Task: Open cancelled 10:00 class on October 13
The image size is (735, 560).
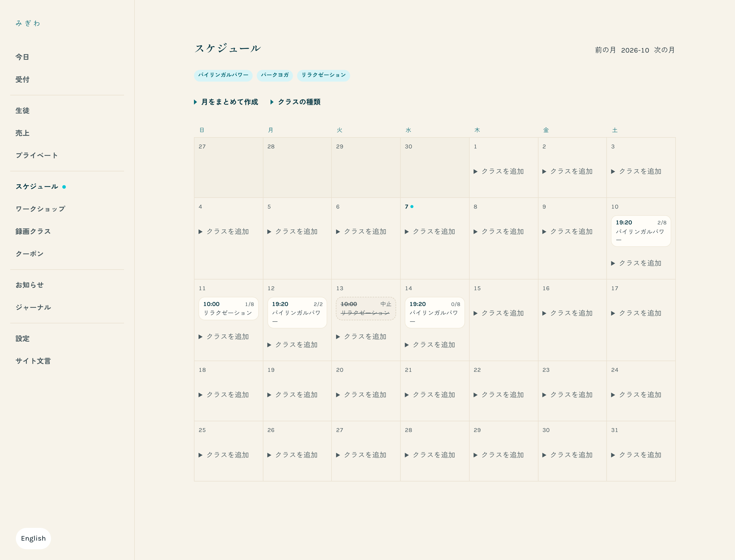Action: click(x=366, y=309)
